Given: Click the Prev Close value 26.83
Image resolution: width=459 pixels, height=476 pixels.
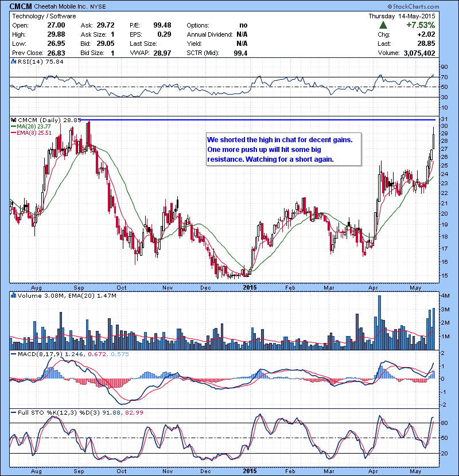Looking at the screenshot, I should click(56, 53).
